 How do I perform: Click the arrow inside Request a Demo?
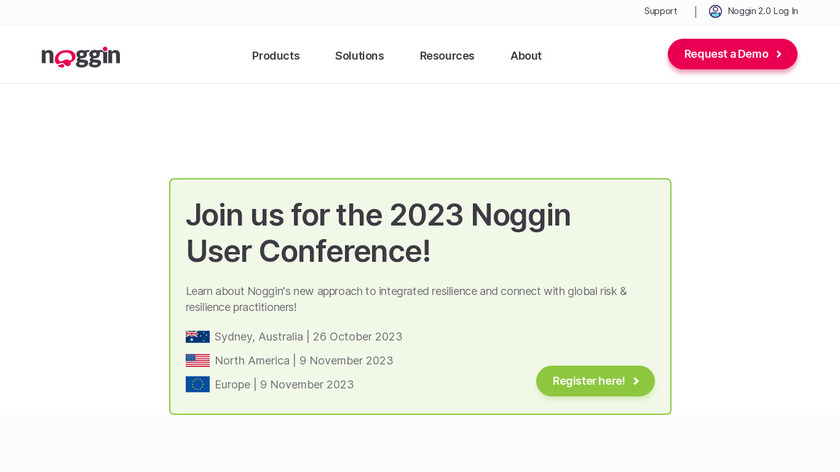[x=779, y=54]
